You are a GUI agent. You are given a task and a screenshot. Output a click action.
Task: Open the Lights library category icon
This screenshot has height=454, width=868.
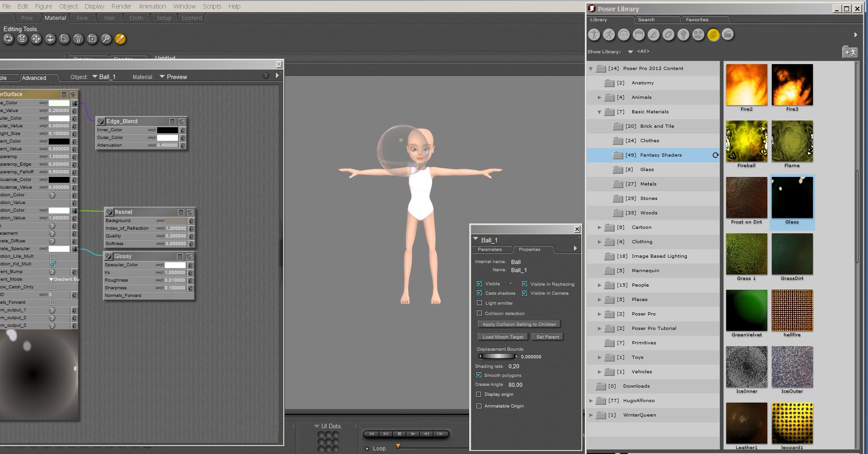pos(683,35)
